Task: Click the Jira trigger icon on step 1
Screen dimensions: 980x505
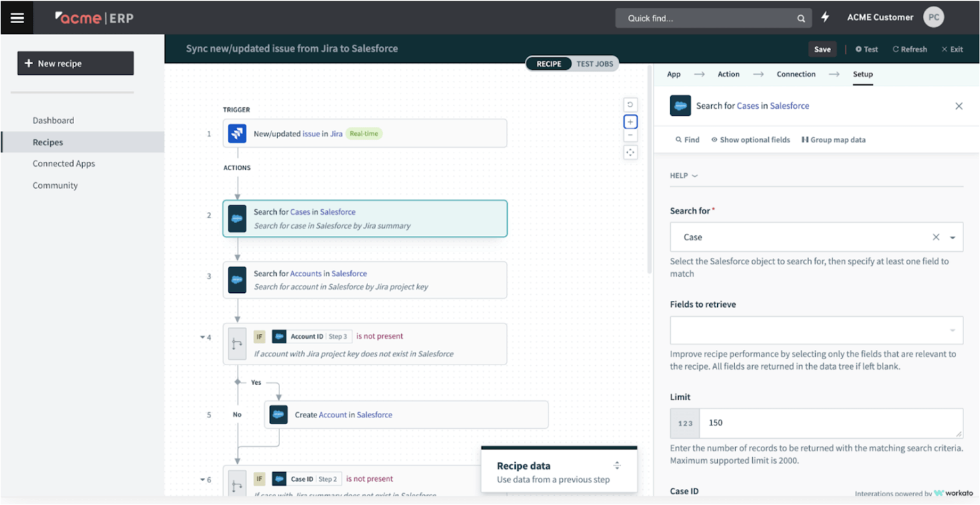Action: pyautogui.click(x=237, y=133)
